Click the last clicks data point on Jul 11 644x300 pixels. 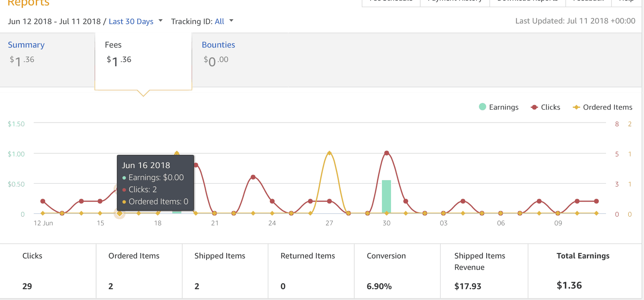(596, 201)
